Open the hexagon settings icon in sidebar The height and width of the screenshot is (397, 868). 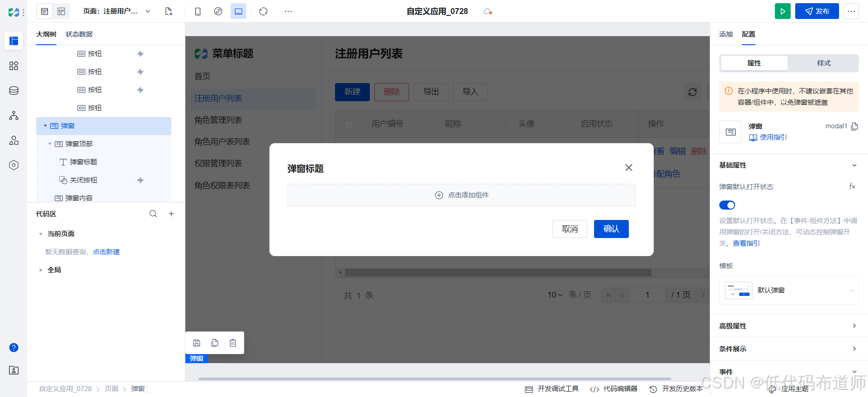pyautogui.click(x=14, y=165)
